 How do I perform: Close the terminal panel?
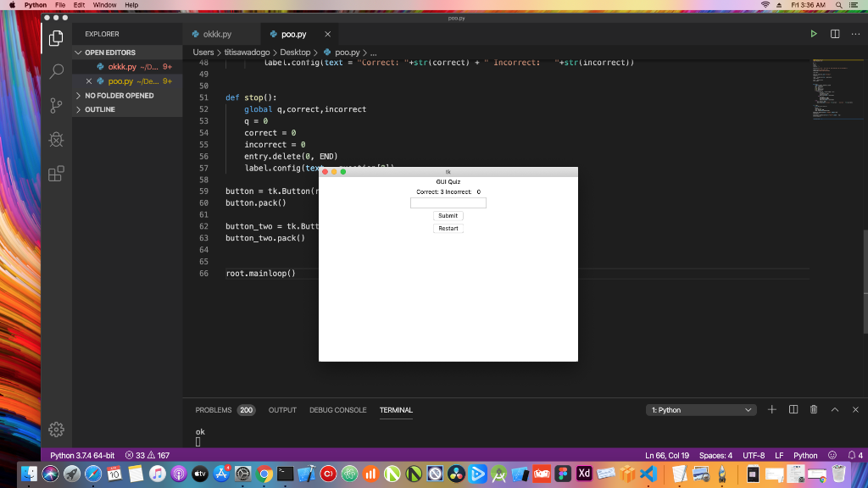(855, 409)
